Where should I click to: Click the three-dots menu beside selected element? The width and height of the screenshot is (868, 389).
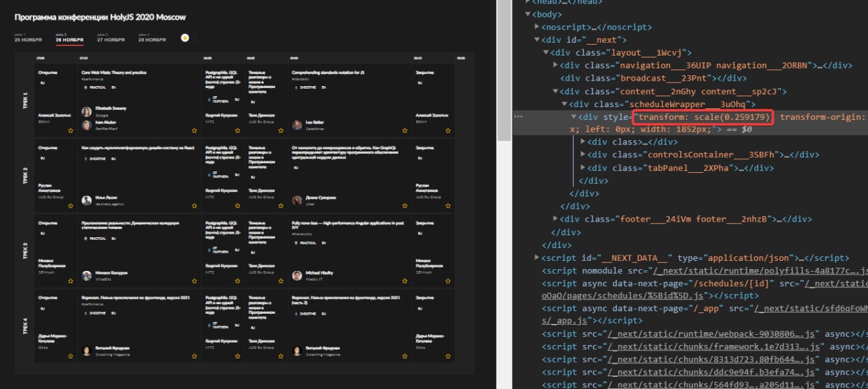point(518,117)
